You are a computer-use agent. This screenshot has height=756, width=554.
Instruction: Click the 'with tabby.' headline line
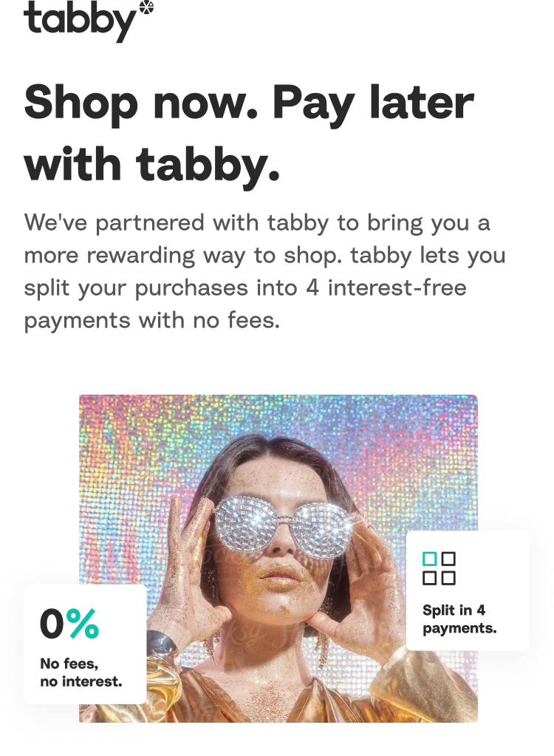click(151, 165)
